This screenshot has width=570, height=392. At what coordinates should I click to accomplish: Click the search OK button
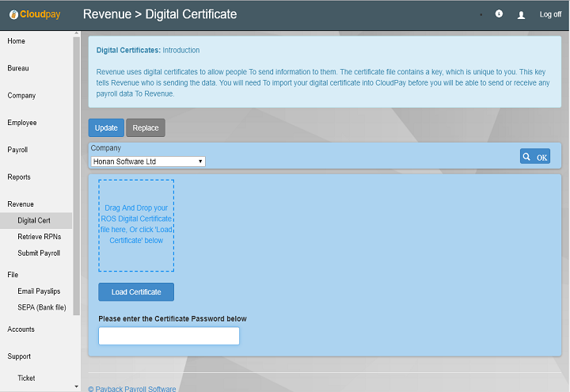tap(535, 157)
